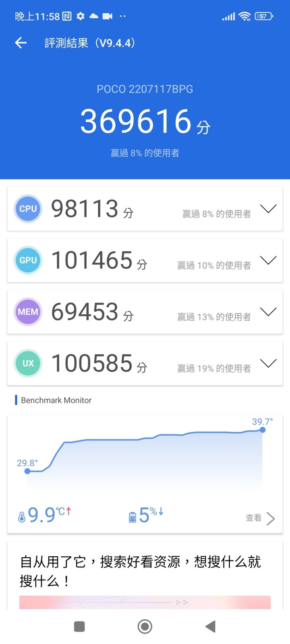
Task: Click 贏過 10% 的使用者 in GPU row
Action: click(x=214, y=265)
